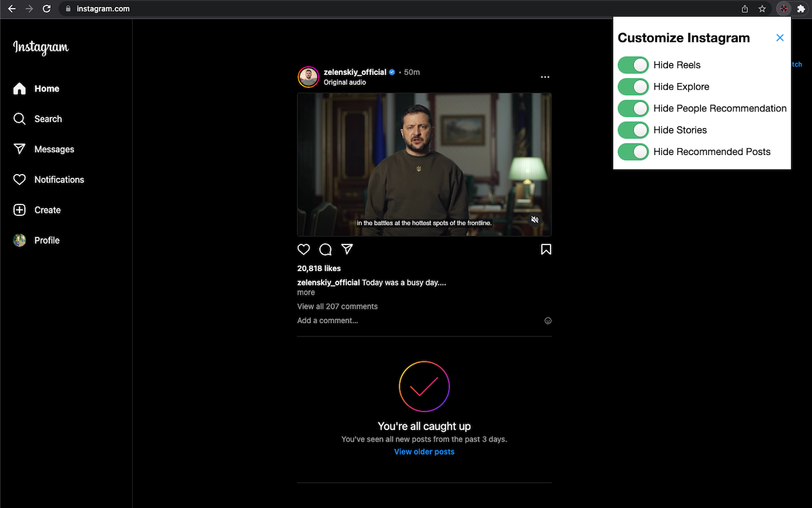Image resolution: width=812 pixels, height=508 pixels.
Task: Close the Customize Instagram popup
Action: coord(780,37)
